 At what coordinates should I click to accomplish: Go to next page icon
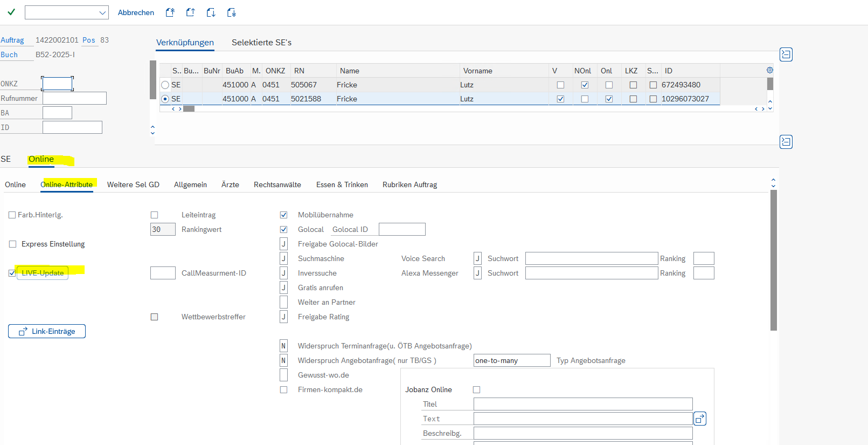coord(211,12)
